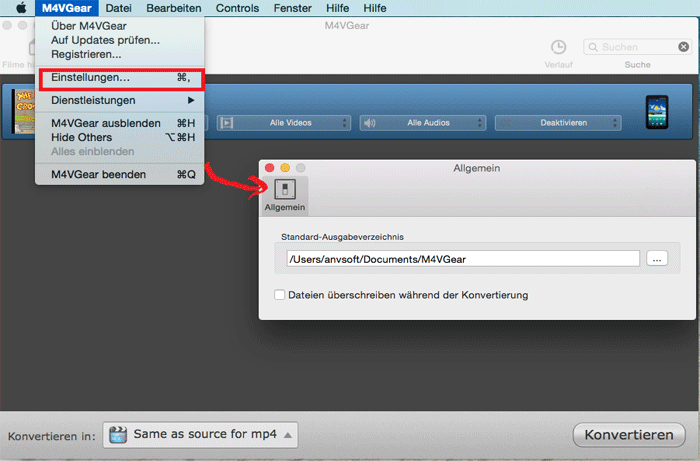Clear the search field with the X icon

[683, 47]
